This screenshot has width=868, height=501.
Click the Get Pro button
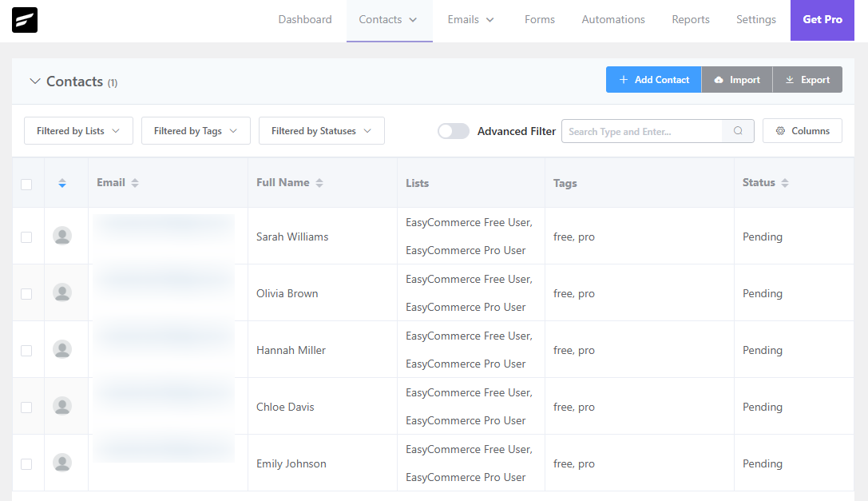coord(822,19)
